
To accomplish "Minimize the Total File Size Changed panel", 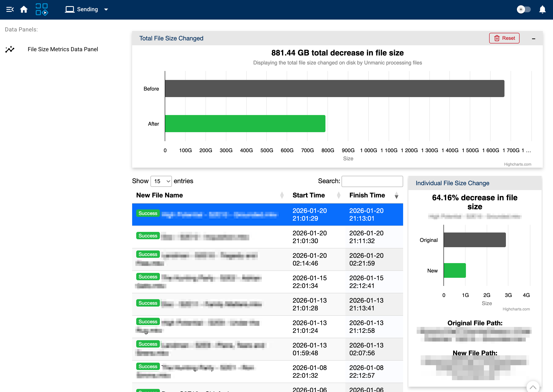I will [x=533, y=39].
